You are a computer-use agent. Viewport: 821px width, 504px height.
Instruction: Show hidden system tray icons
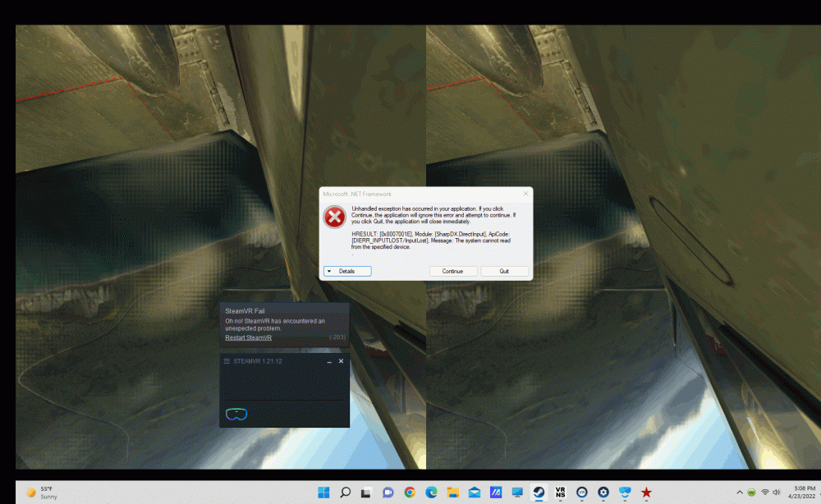pos(740,493)
